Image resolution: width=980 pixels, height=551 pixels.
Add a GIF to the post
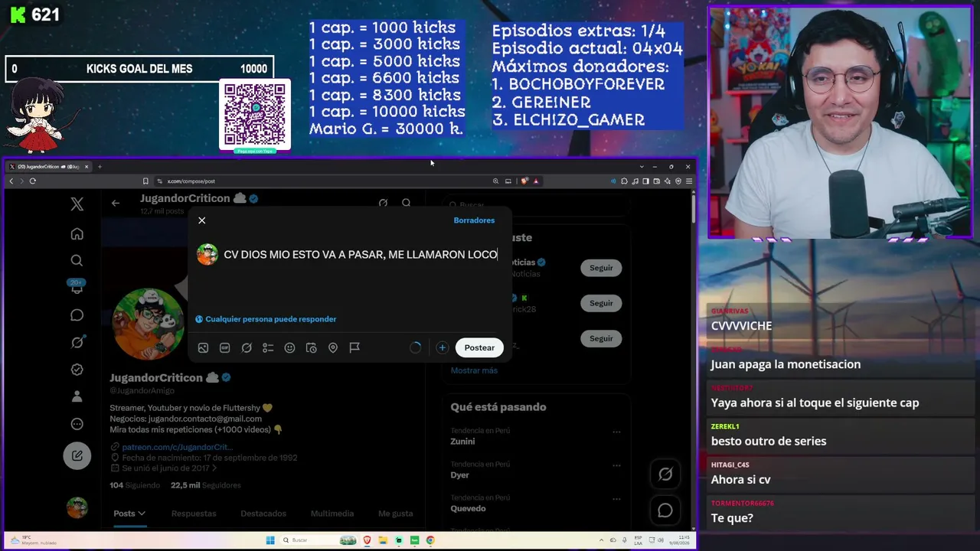225,347
